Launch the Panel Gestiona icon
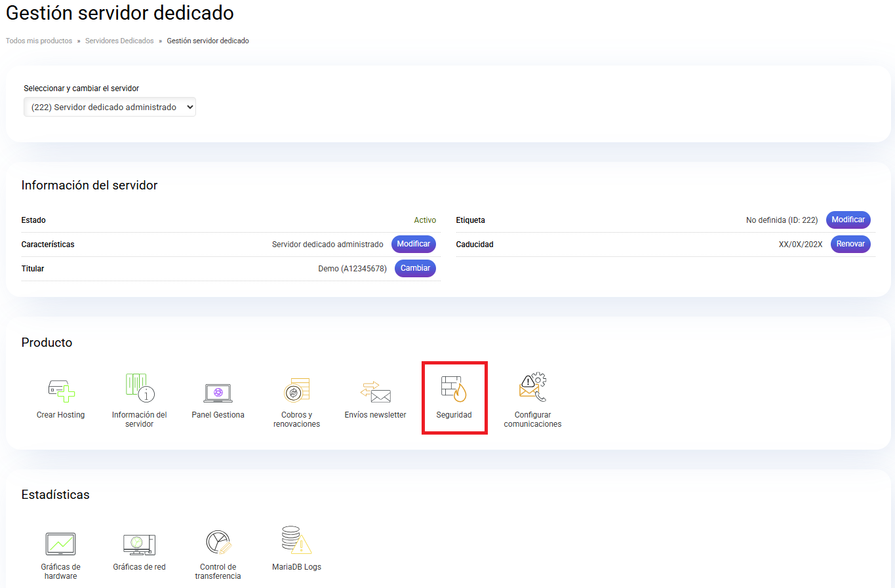Screen dimensions: 895x588 tap(218, 392)
